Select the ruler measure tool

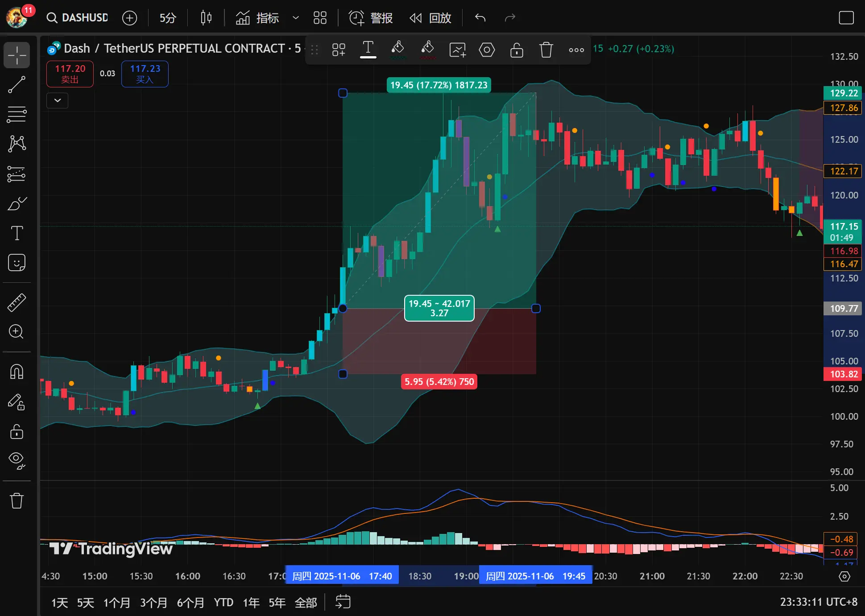pyautogui.click(x=17, y=302)
